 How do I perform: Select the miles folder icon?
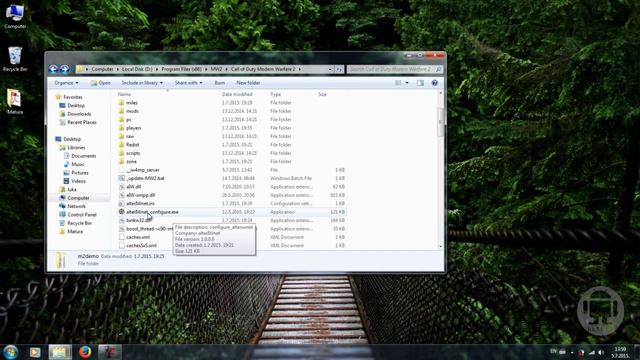click(x=121, y=103)
